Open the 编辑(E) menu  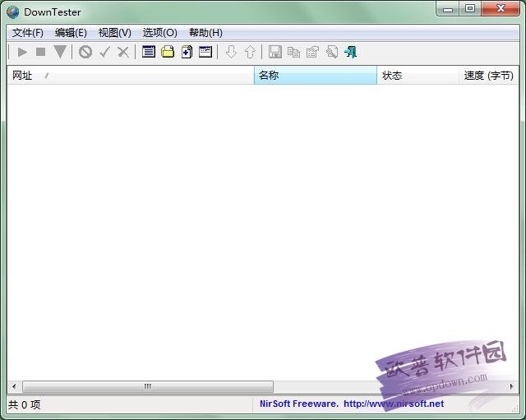(71, 33)
